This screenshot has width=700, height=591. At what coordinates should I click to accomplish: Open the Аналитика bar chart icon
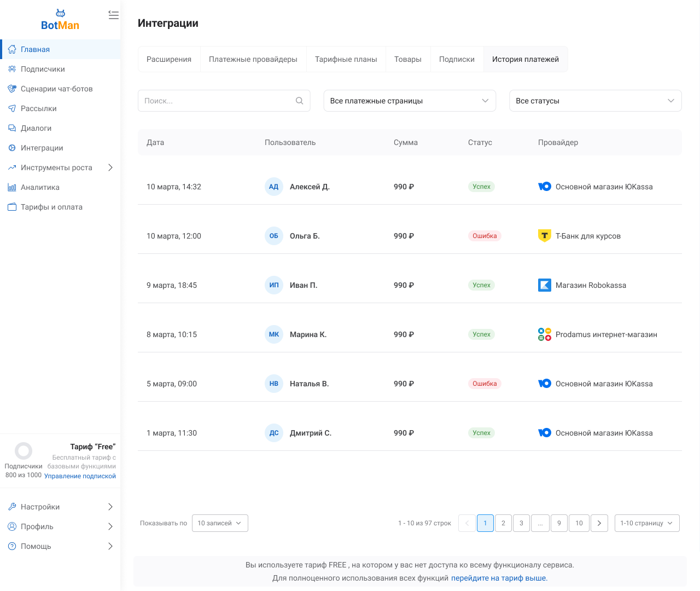coord(12,187)
